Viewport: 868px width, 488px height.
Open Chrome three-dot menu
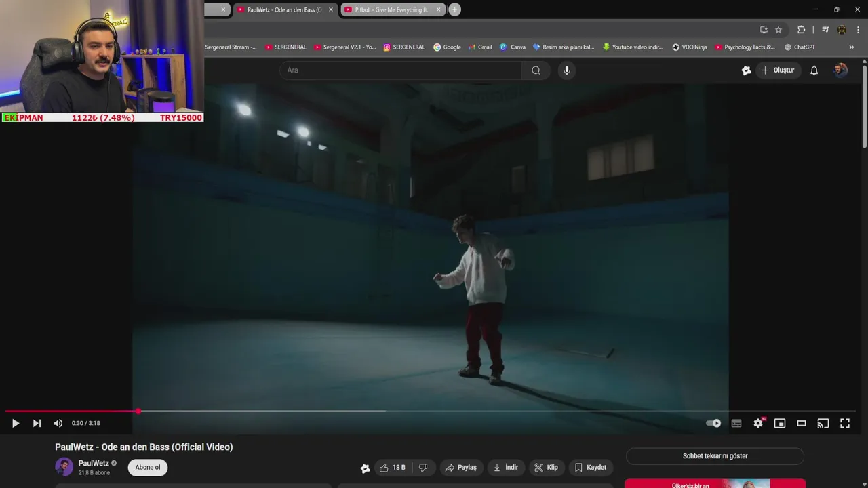pyautogui.click(x=858, y=30)
